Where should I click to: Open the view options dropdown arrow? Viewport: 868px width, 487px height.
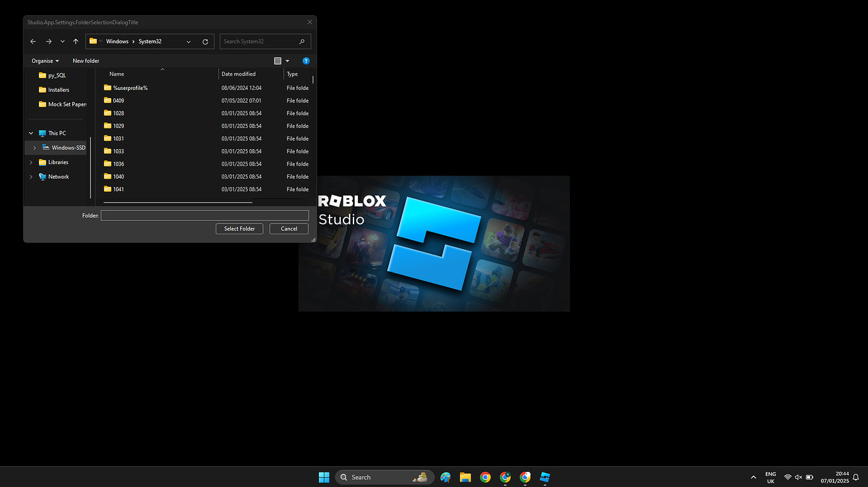(x=287, y=60)
